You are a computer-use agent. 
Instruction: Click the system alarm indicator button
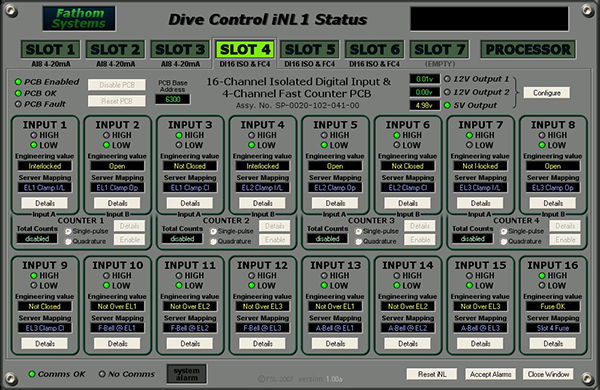187,374
